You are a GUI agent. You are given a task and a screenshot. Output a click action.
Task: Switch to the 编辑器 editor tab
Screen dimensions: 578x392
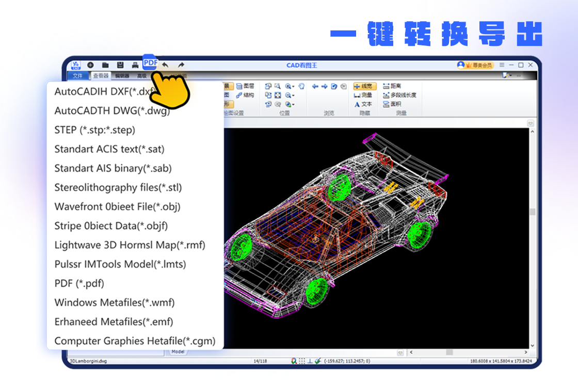(x=122, y=76)
